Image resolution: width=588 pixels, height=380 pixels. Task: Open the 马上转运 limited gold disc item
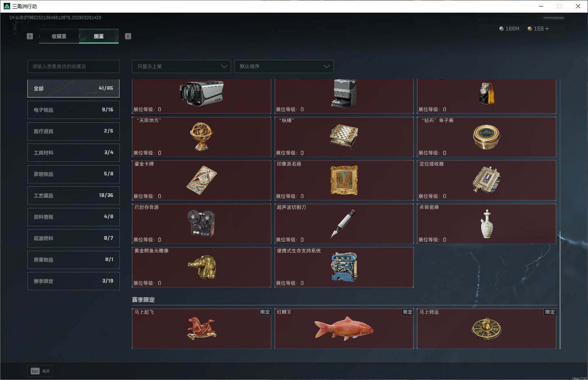(x=486, y=329)
